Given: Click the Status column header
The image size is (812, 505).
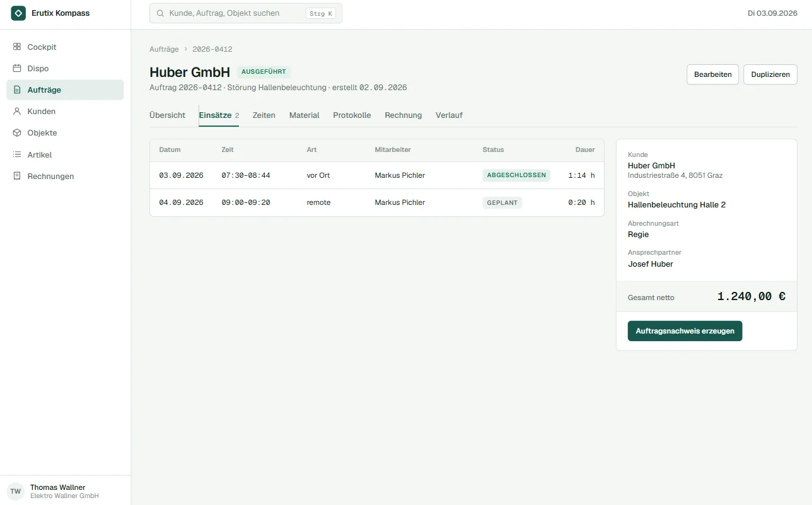Looking at the screenshot, I should click(493, 150).
